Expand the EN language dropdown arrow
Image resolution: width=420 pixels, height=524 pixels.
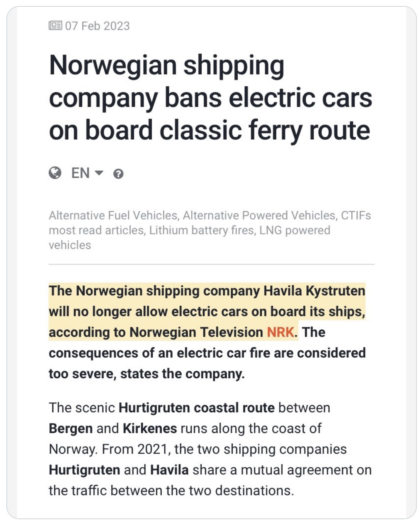click(x=99, y=173)
